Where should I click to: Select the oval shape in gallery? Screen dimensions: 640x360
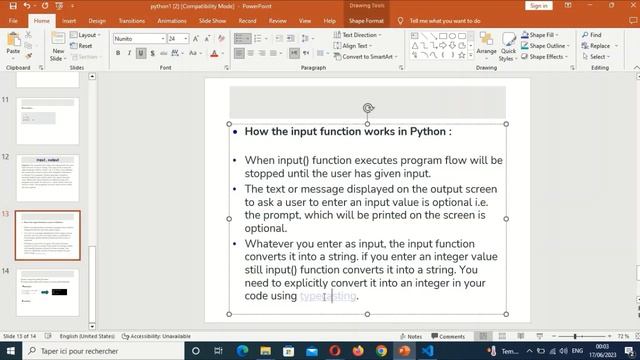tap(452, 36)
